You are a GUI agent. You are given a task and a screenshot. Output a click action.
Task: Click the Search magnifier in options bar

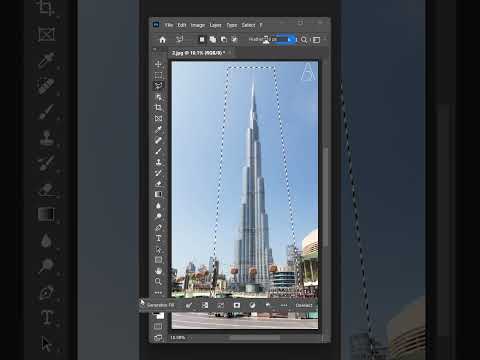(304, 40)
